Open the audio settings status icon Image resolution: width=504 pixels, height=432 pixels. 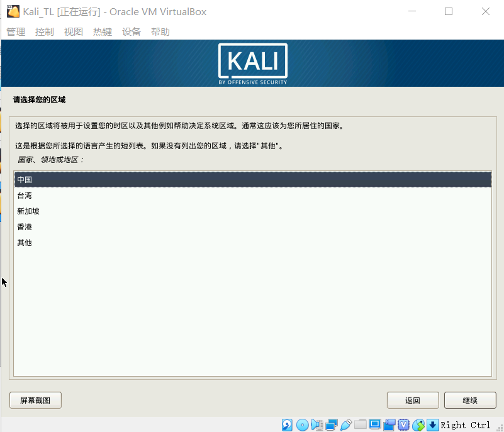(317, 424)
